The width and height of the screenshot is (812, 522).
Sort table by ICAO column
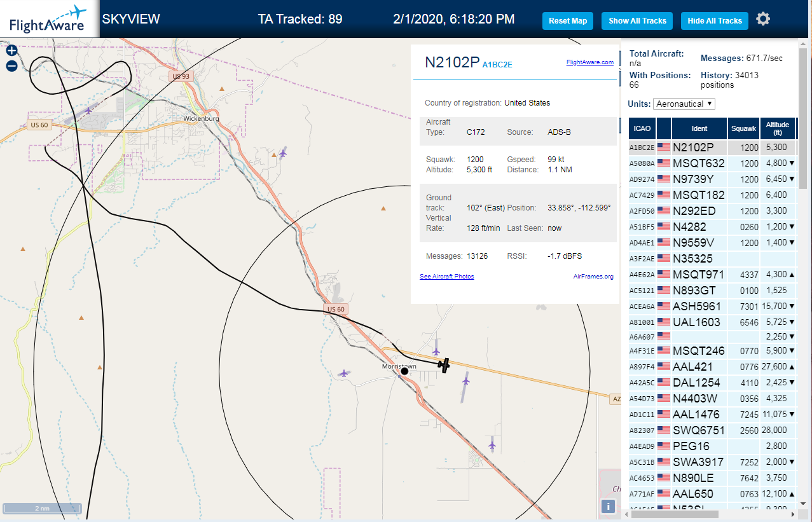[x=642, y=128]
